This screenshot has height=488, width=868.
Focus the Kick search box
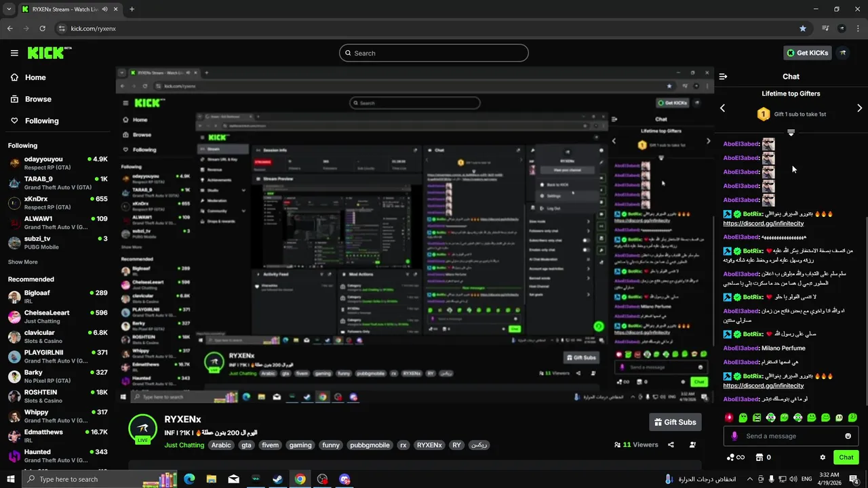point(434,53)
